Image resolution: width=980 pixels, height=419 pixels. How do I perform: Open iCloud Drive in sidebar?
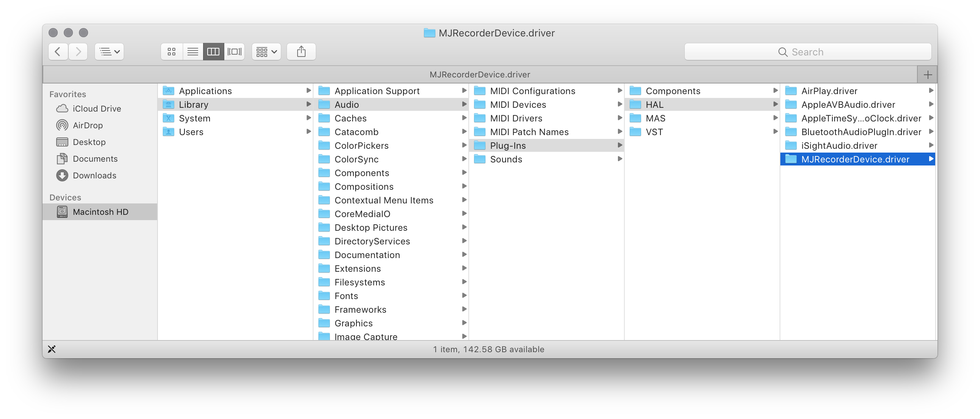click(x=97, y=109)
